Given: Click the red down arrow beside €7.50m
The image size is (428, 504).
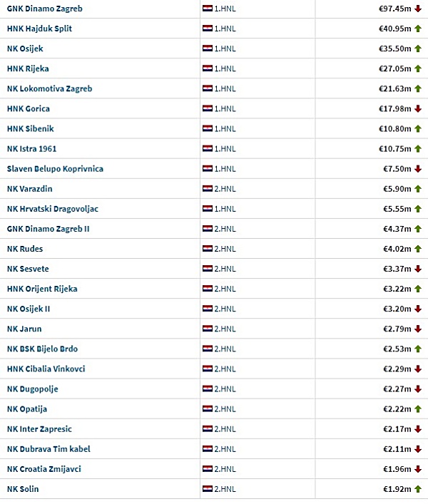Looking at the screenshot, I should [418, 169].
